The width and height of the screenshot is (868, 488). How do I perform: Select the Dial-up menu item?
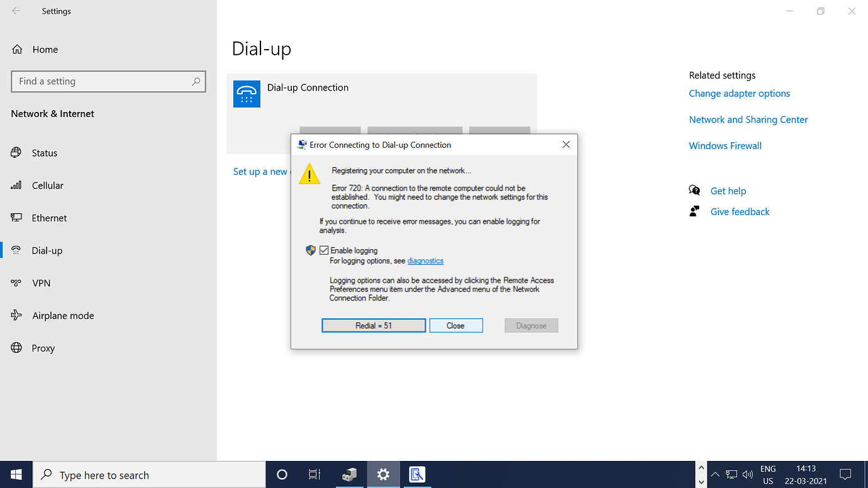click(x=48, y=250)
